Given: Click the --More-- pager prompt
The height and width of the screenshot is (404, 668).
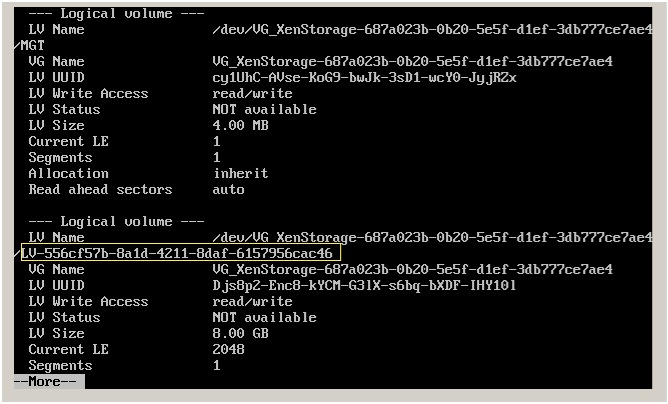Looking at the screenshot, I should coord(48,381).
